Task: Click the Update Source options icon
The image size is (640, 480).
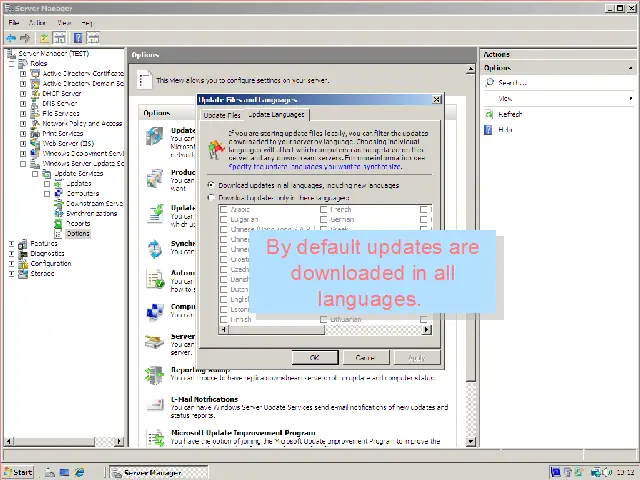Action: 155,136
